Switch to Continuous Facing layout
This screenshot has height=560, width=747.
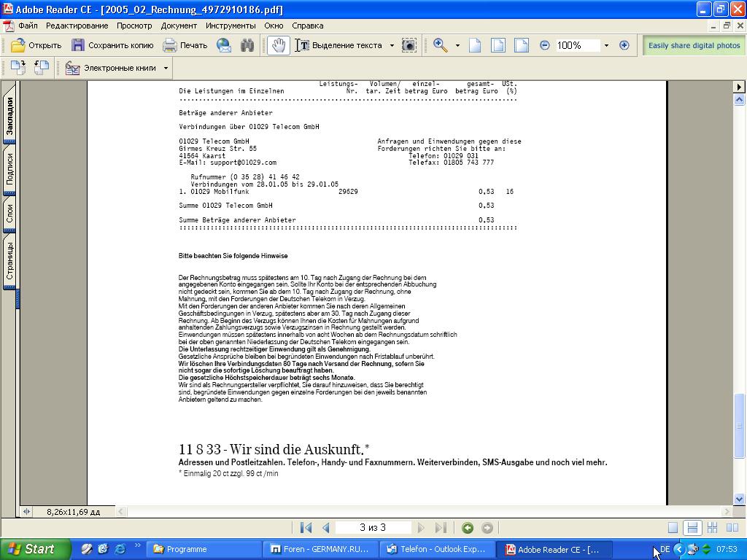pyautogui.click(x=712, y=528)
